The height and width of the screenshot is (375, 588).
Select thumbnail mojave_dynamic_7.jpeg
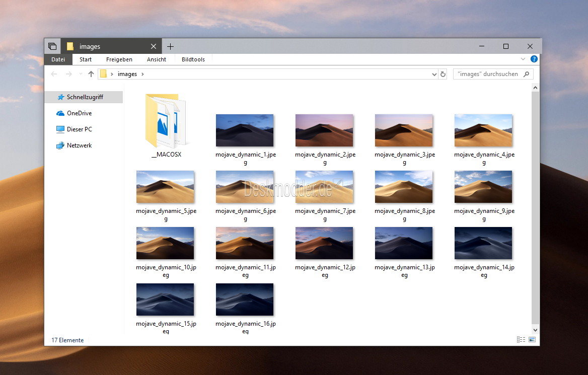tap(324, 187)
